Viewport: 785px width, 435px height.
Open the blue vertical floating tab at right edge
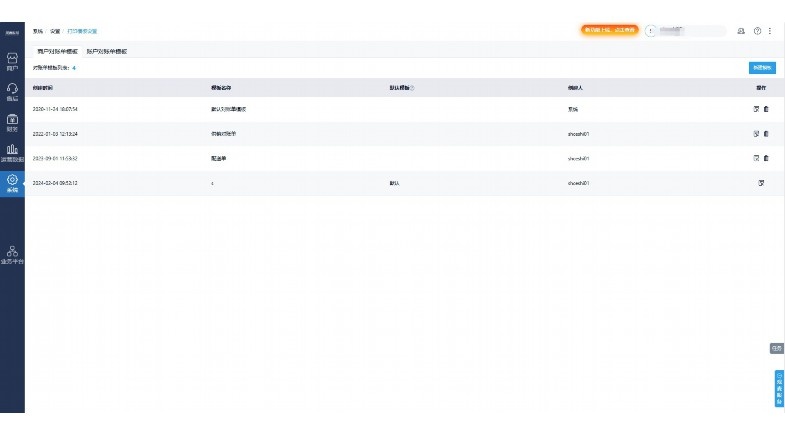click(779, 388)
